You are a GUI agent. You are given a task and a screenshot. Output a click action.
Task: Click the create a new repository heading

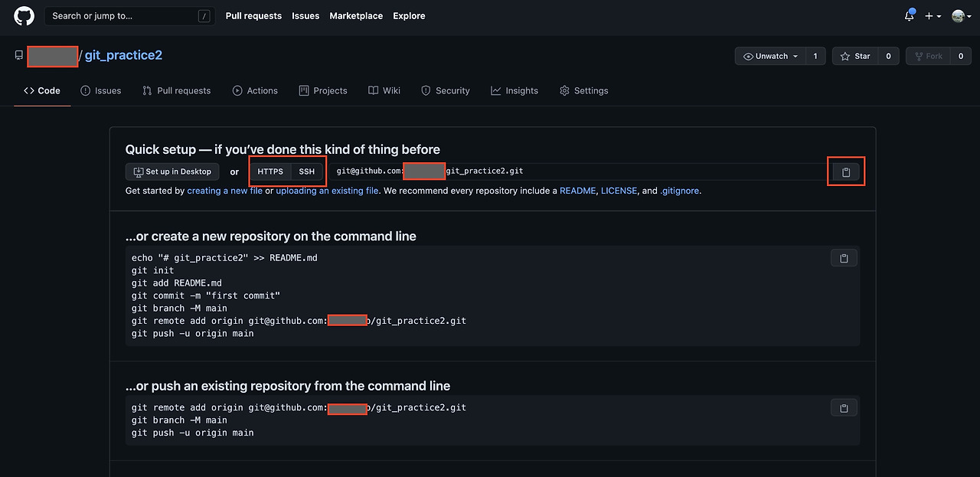271,236
